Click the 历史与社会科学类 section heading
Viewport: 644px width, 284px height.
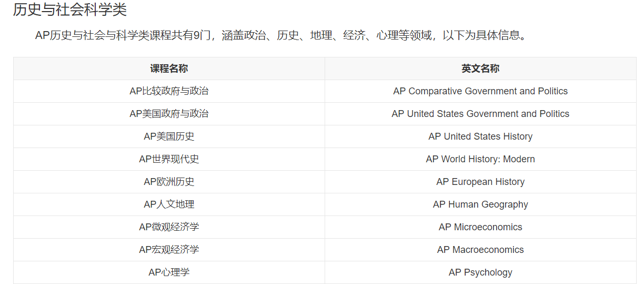click(70, 9)
